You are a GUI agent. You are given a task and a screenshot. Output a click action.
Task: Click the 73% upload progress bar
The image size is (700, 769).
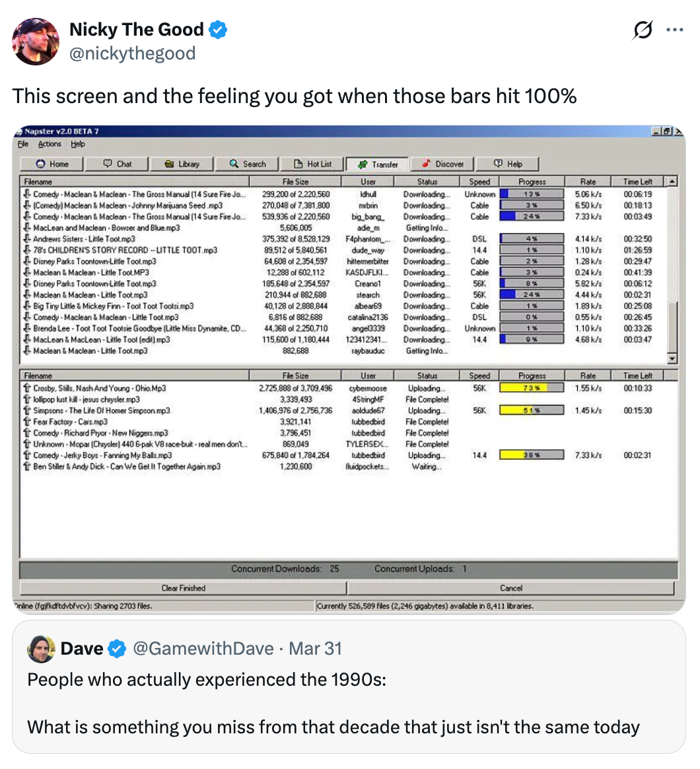pyautogui.click(x=532, y=388)
